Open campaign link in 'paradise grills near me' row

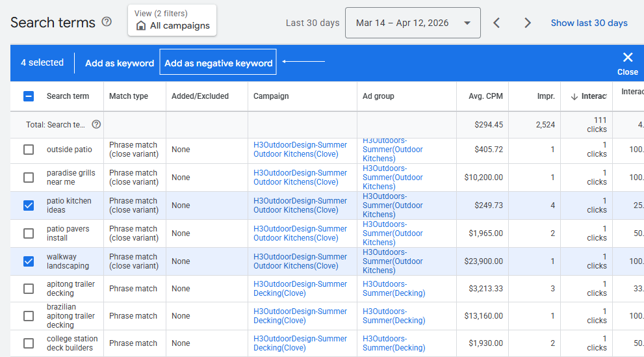coord(300,178)
